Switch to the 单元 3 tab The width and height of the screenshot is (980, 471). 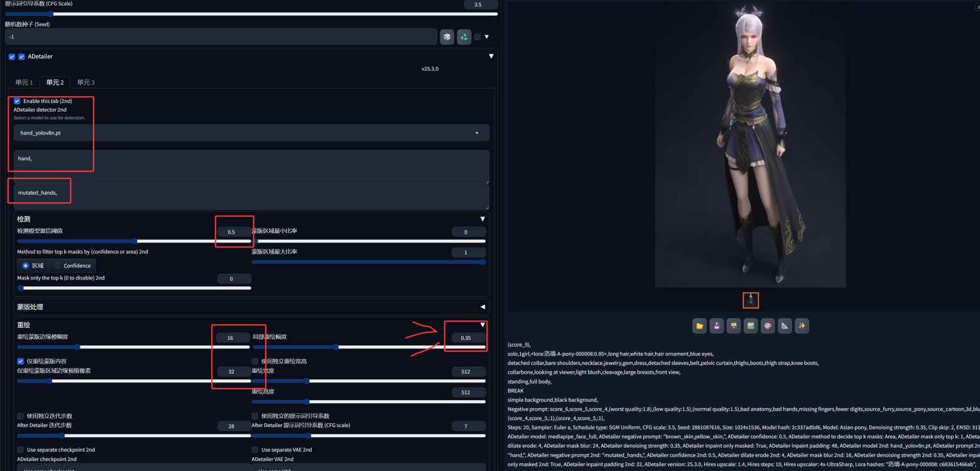point(86,82)
